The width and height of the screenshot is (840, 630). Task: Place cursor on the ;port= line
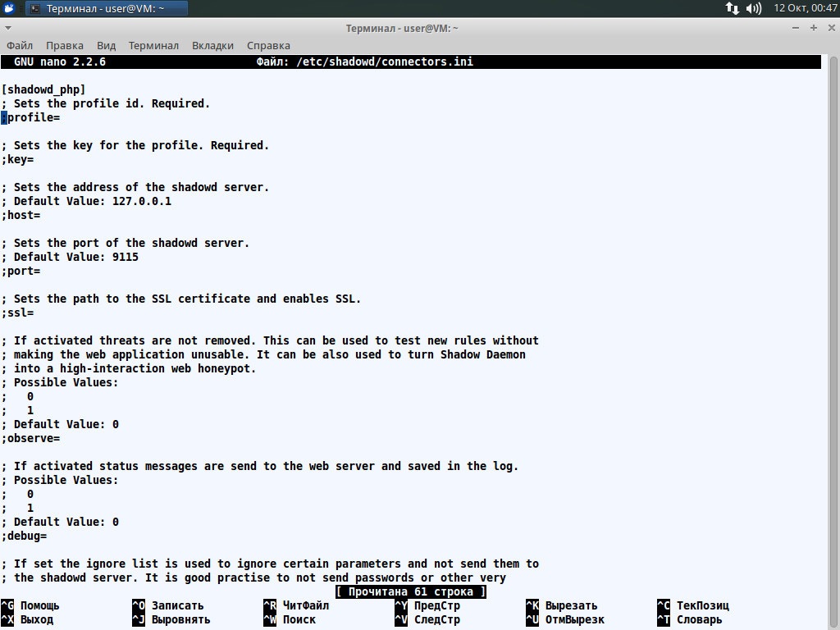(21, 271)
